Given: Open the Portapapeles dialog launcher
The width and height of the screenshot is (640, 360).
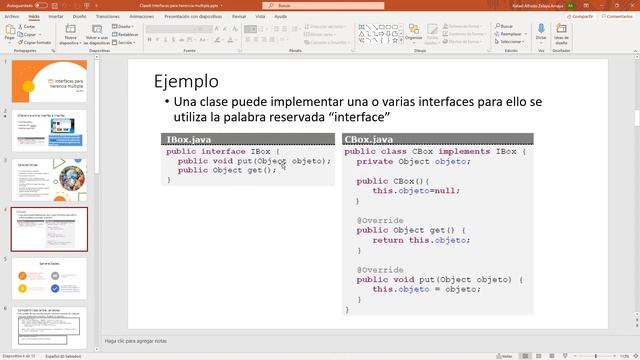Looking at the screenshot, I should pos(53,51).
